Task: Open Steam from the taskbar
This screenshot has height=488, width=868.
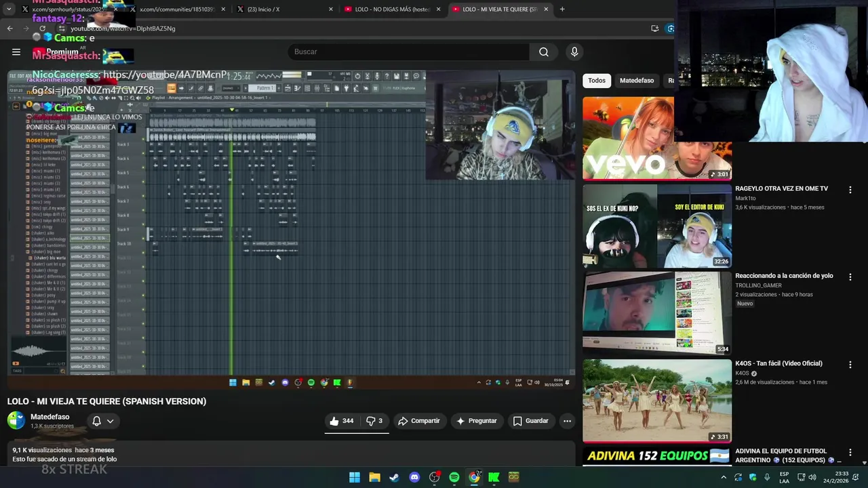Action: [394, 477]
